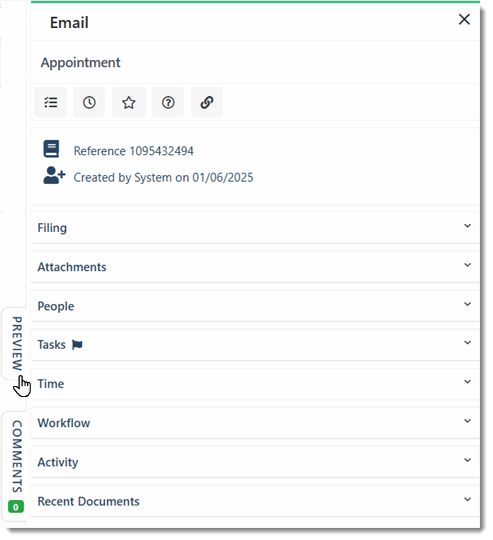Expand the Workflow section chevron
The width and height of the screenshot is (493, 540).
467,421
